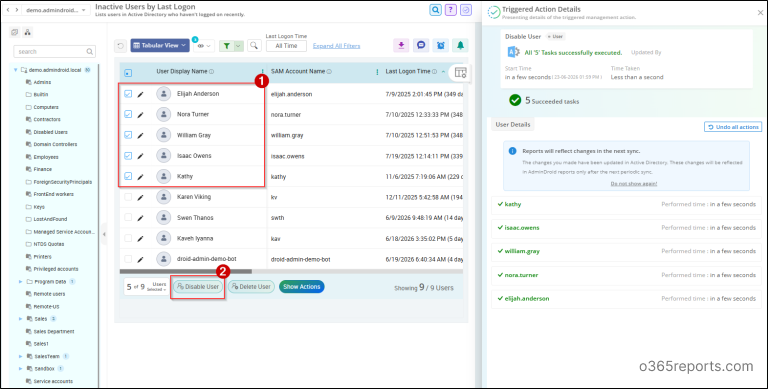Click the three-dot menu of User Display Name column
This screenshot has width=768, height=389.
click(262, 72)
